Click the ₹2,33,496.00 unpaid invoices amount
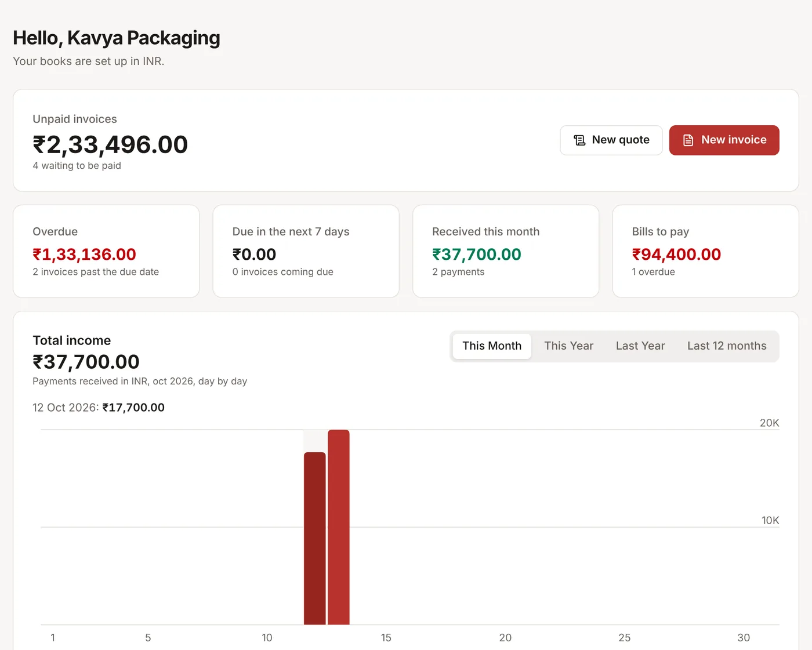Screen dimensions: 812x650 coord(110,145)
